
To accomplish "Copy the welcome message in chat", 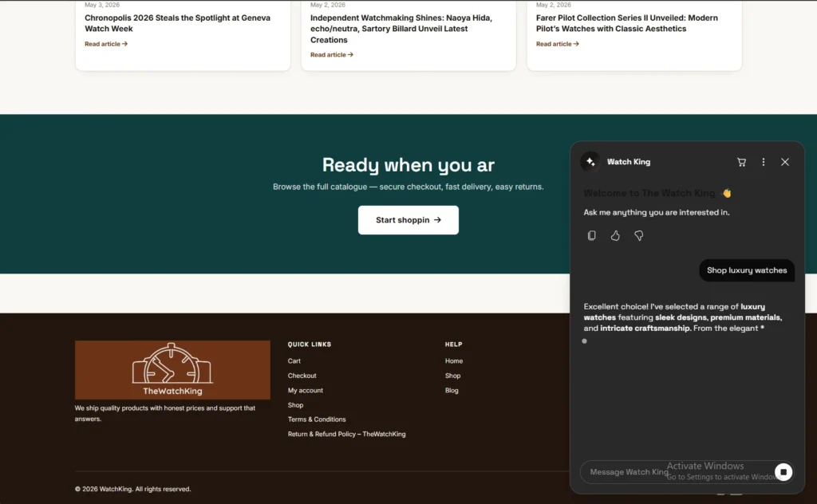I will click(591, 235).
